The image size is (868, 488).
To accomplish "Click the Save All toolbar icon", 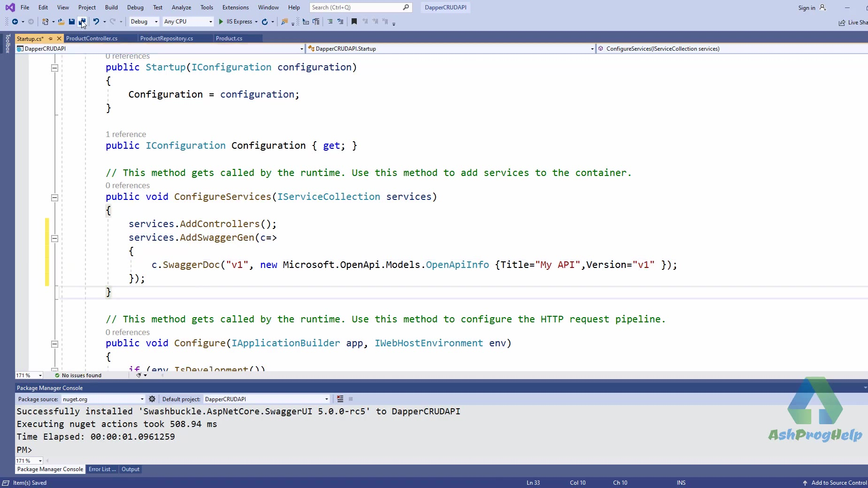I will [x=82, y=22].
